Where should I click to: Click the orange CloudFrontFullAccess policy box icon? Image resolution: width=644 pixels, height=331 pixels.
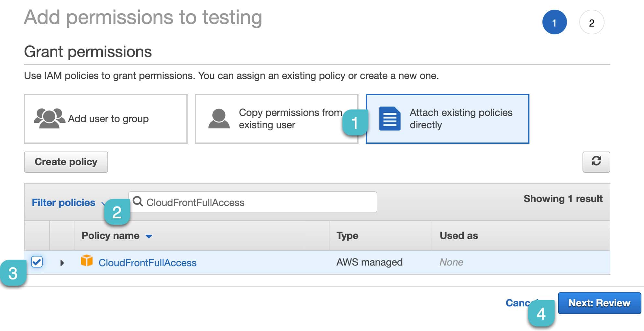point(87,260)
